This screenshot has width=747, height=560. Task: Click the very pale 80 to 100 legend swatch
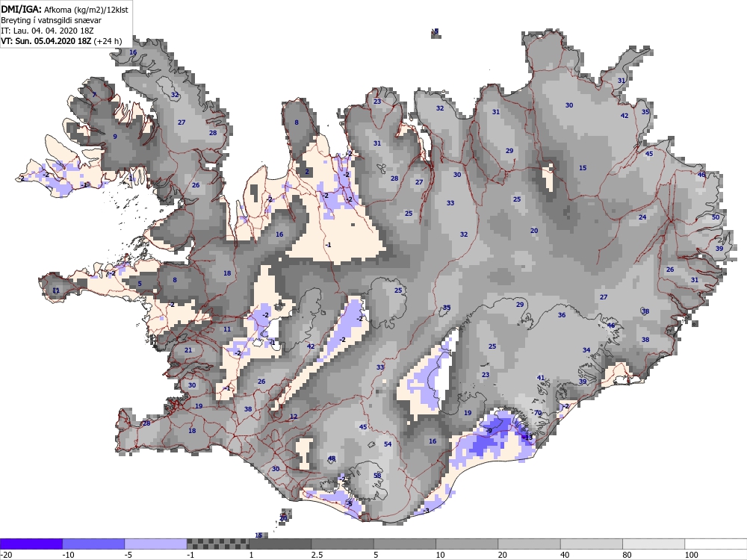654,544
